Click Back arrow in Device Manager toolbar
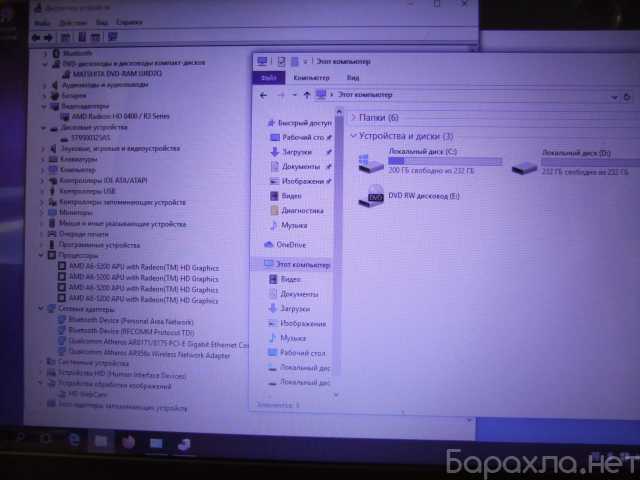 [x=36, y=38]
